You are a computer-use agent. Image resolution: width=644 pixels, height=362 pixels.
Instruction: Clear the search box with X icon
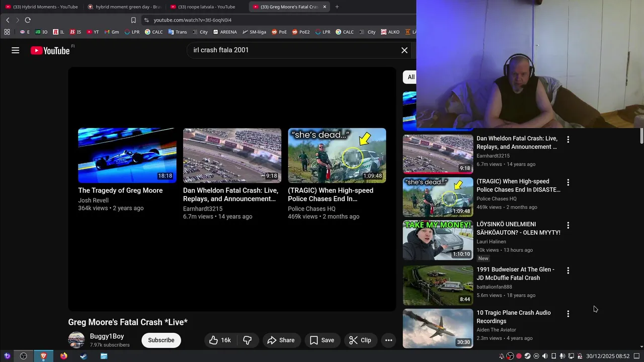point(404,50)
